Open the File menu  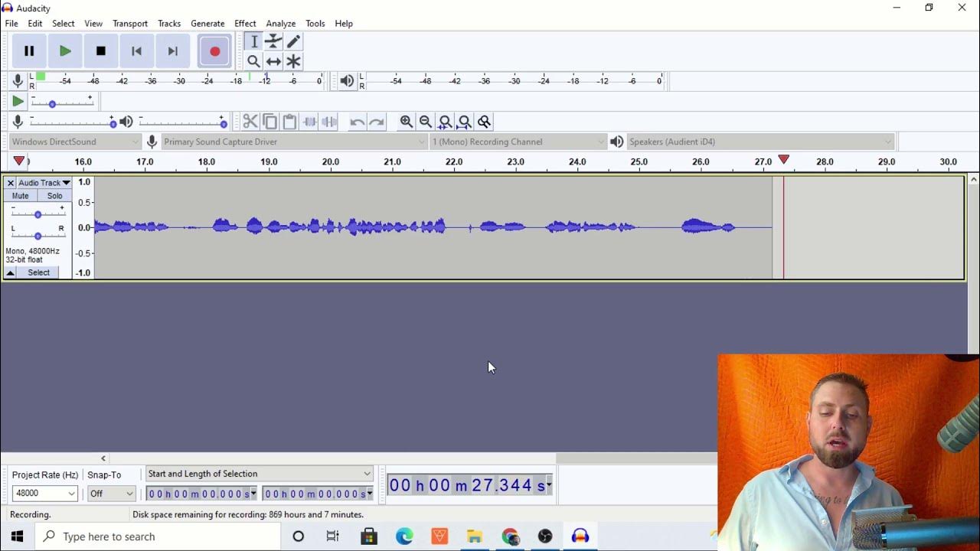click(11, 24)
